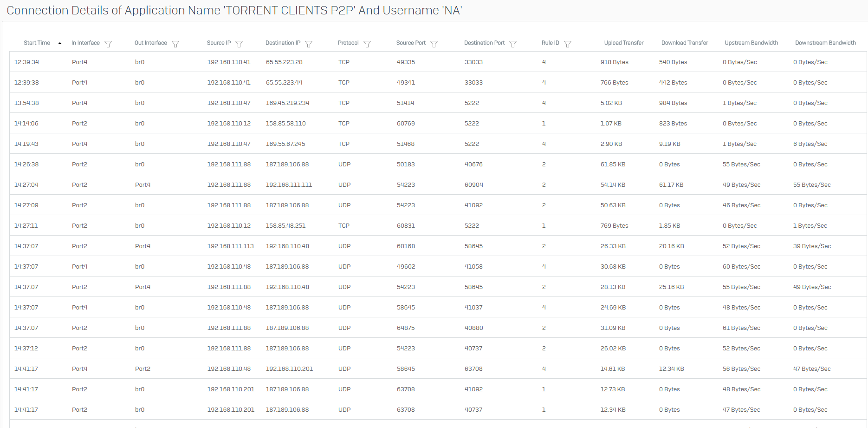This screenshot has height=428, width=868.
Task: Click destination IP 192.168.110.201
Action: (289, 369)
